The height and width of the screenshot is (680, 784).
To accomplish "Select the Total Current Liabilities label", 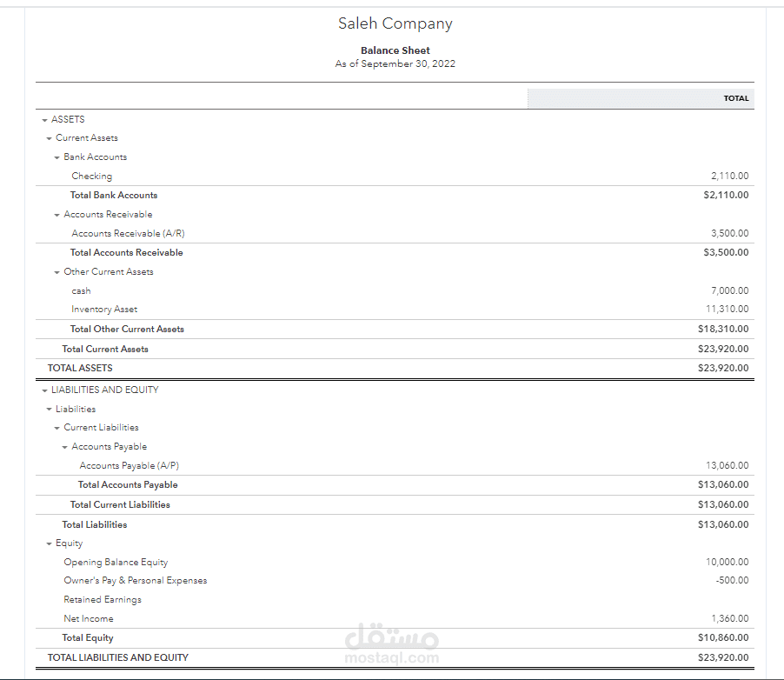I will click(x=120, y=505).
